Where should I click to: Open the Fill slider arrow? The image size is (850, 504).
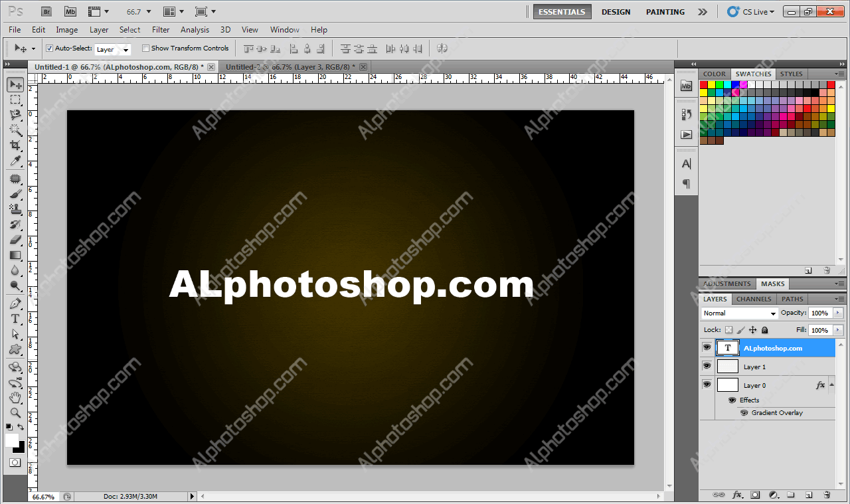(x=837, y=330)
